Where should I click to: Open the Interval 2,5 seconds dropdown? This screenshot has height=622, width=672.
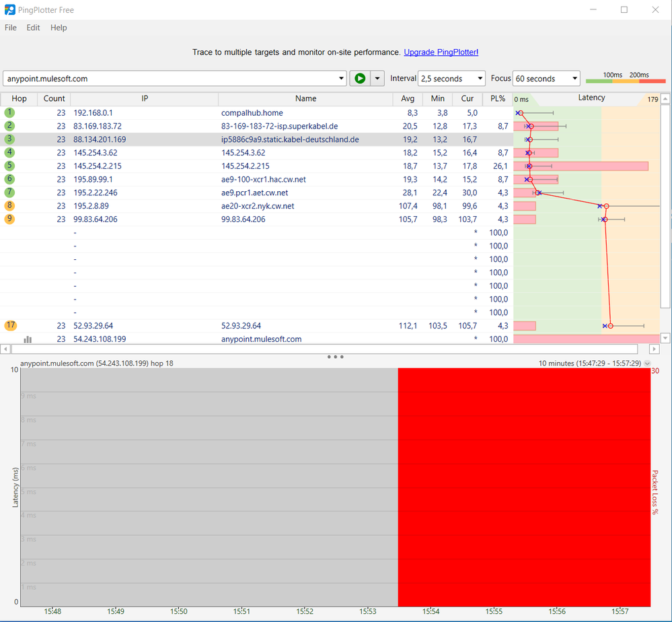click(x=451, y=79)
